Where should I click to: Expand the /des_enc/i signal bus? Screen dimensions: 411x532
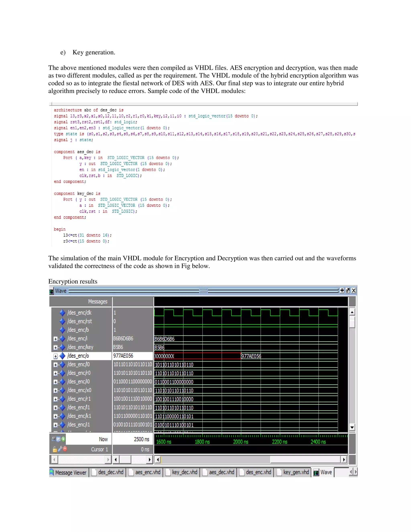[x=56, y=339]
